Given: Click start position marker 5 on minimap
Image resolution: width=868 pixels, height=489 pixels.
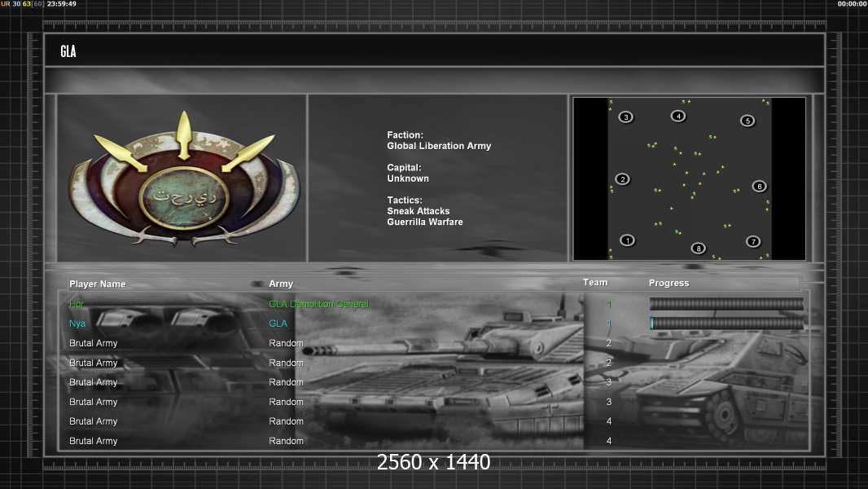Looking at the screenshot, I should [747, 121].
